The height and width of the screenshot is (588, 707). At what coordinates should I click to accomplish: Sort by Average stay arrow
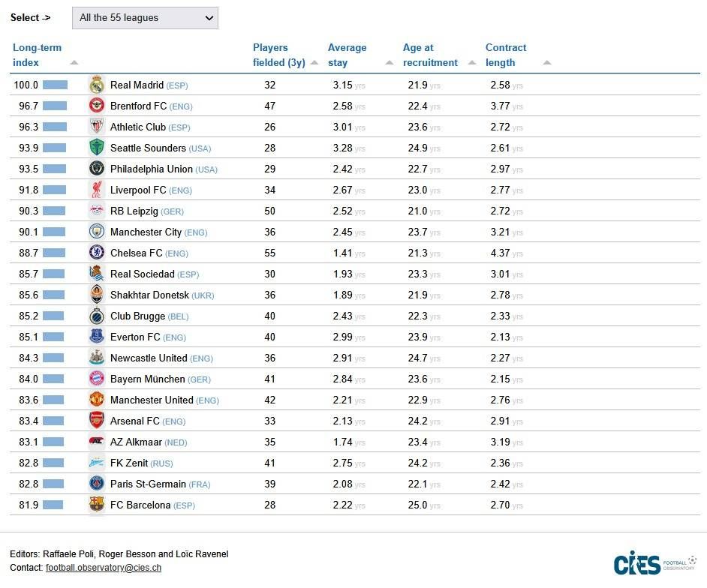pyautogui.click(x=390, y=63)
